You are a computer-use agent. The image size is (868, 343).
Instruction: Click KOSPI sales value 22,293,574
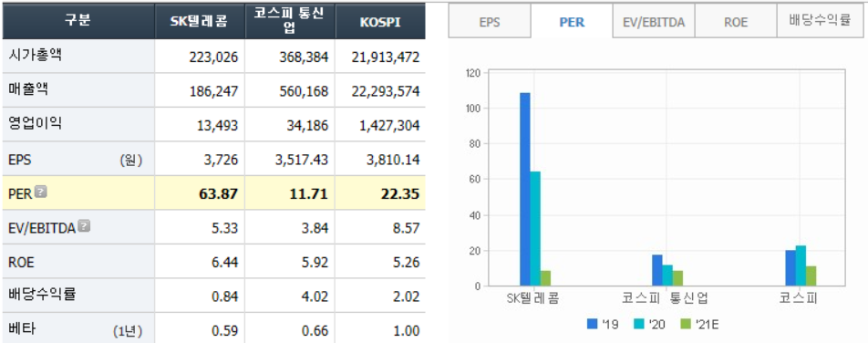386,91
